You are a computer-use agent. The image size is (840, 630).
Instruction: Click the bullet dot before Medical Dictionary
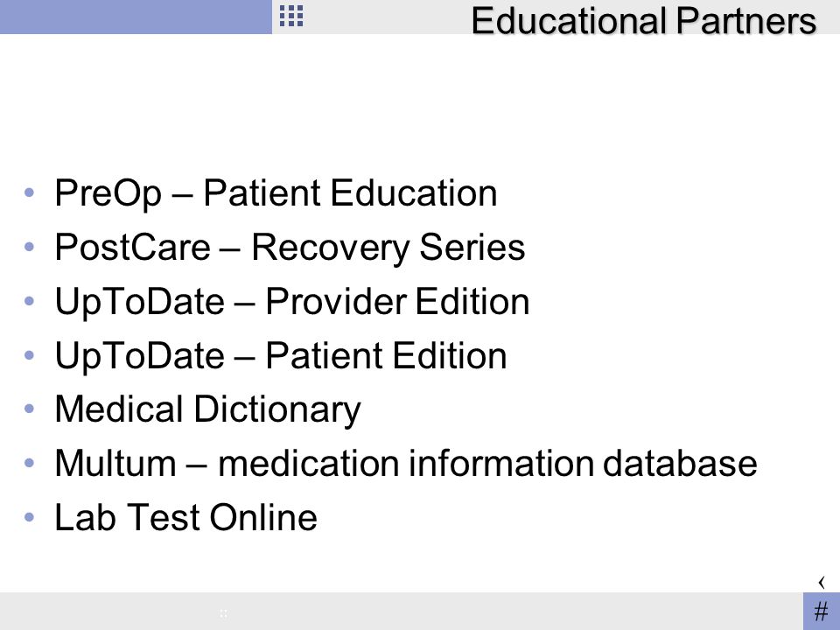[x=30, y=409]
